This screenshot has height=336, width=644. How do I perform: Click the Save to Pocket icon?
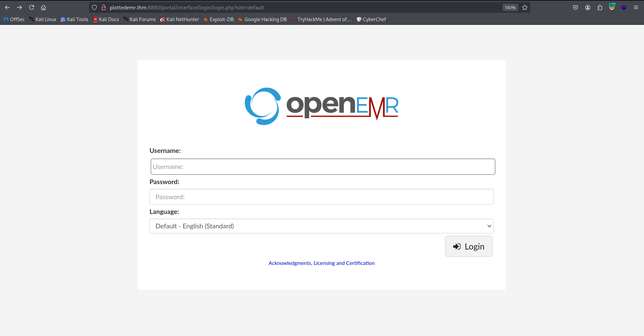click(576, 7)
